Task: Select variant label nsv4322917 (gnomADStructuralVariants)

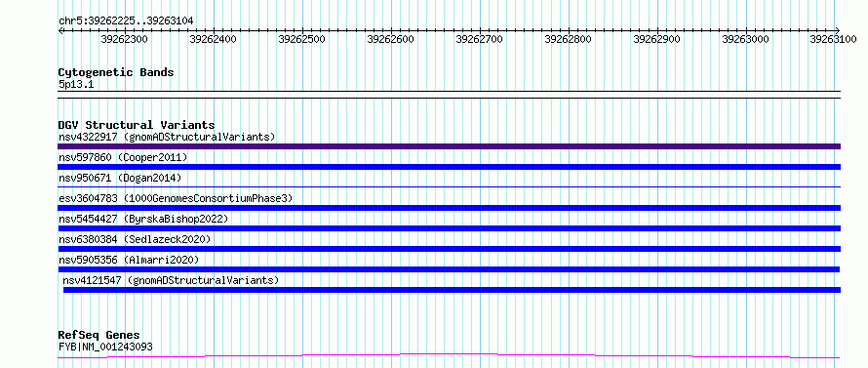Action: point(167,137)
